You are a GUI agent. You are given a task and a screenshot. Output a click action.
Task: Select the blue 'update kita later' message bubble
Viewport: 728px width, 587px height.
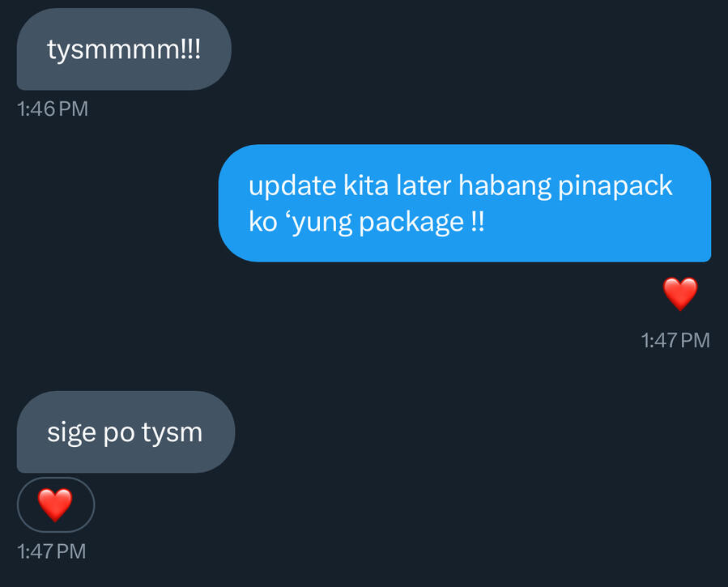click(465, 203)
